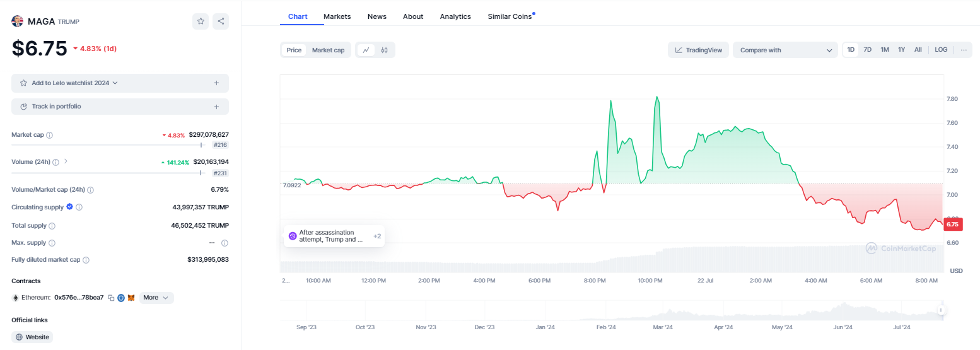Open the share icon next to MAGA
The width and height of the screenshot is (980, 350).
tap(221, 21)
